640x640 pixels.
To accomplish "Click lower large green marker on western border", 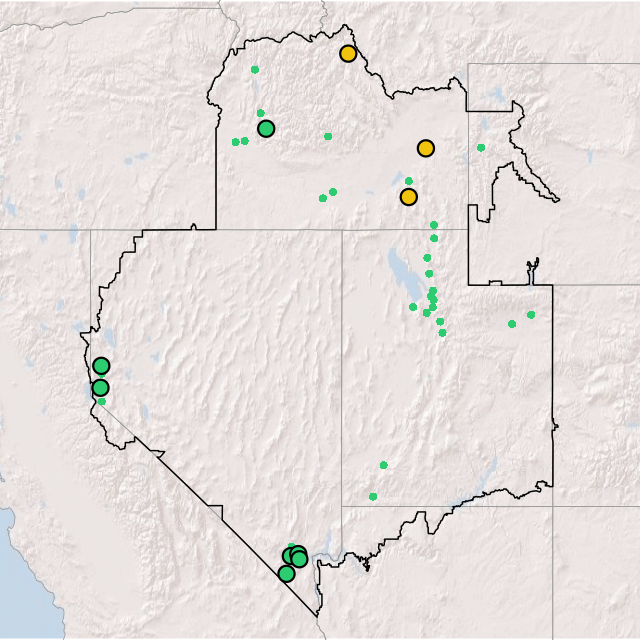I will click(x=100, y=388).
